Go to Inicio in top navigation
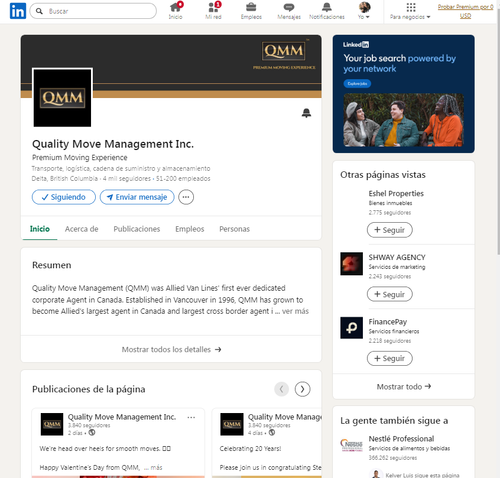The image size is (500, 478). [175, 11]
